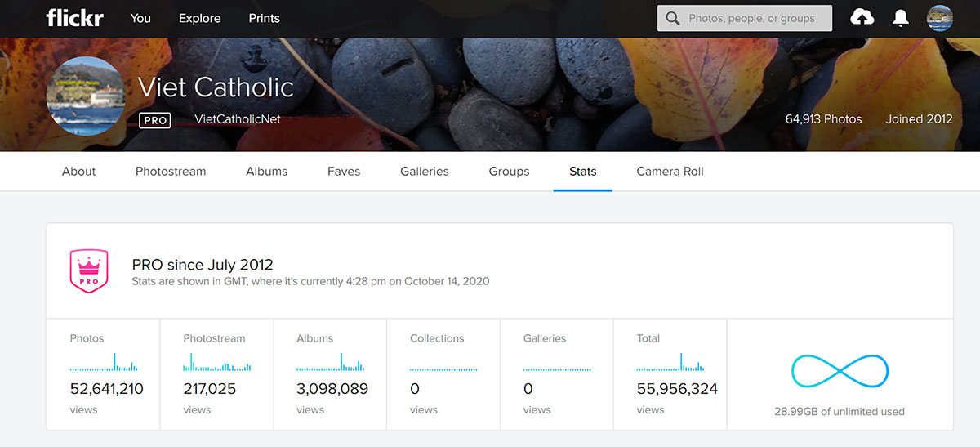Click the 3,098,089 views figure
The height and width of the screenshot is (447, 980).
click(x=333, y=389)
